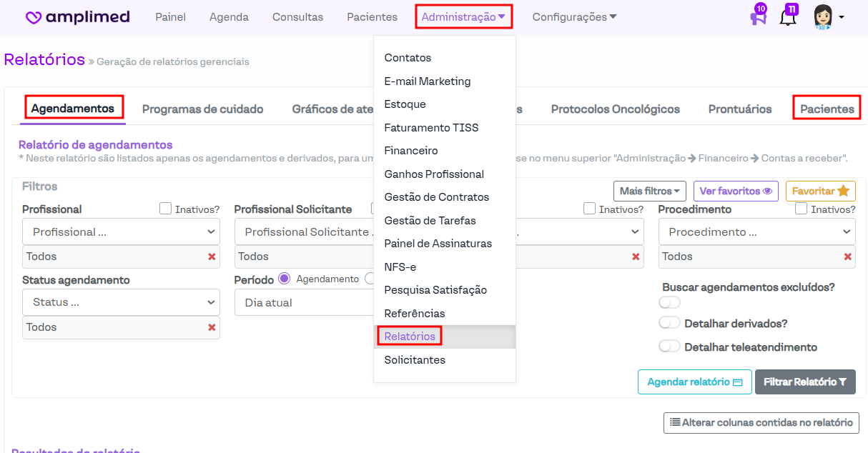
Task: Switch to the Prontuários tab
Action: 739,109
